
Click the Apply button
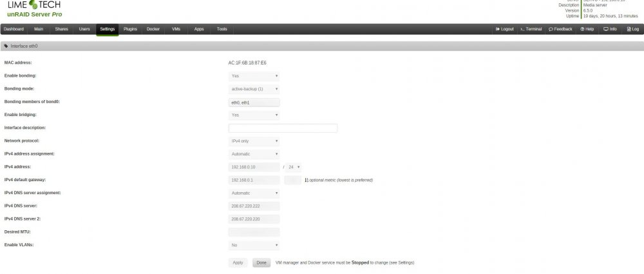(x=238, y=262)
